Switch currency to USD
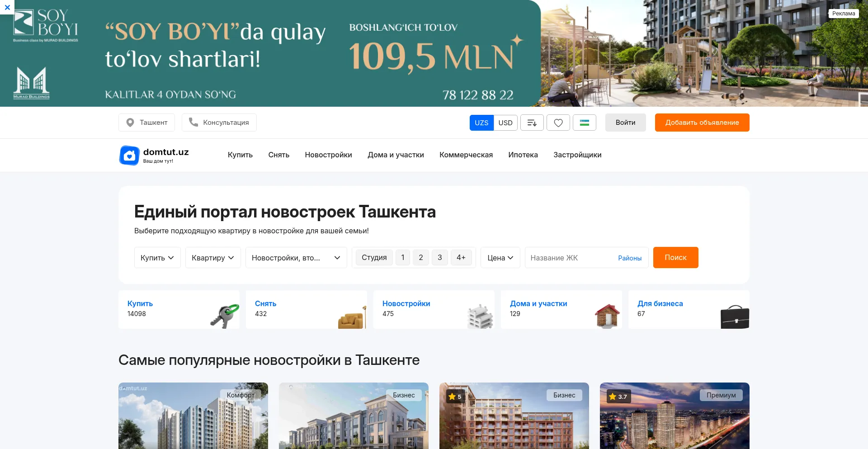The height and width of the screenshot is (449, 868). [x=505, y=123]
